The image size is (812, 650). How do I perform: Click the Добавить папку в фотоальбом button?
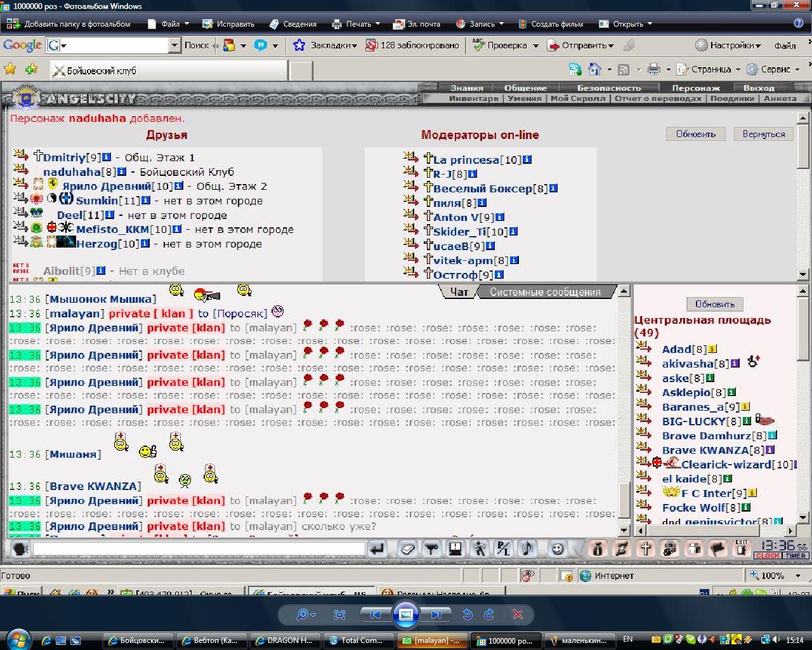coord(68,24)
